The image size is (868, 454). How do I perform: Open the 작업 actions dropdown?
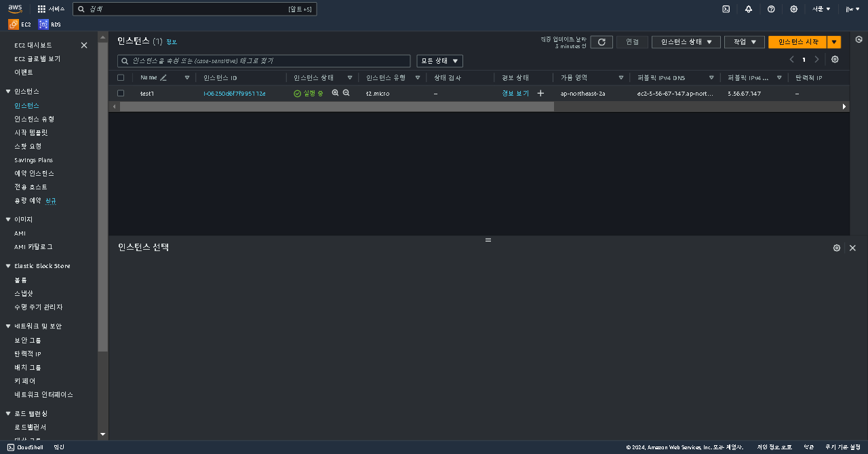pos(745,42)
